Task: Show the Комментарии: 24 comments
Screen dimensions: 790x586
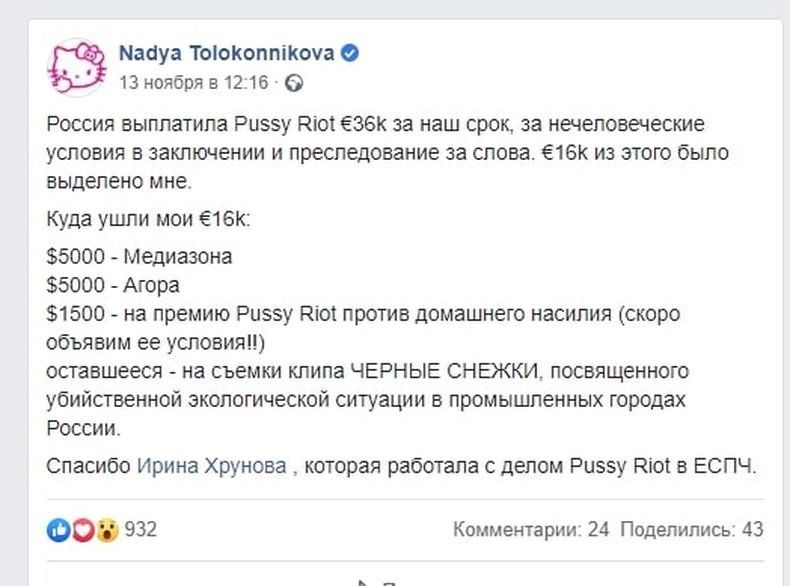Action: coord(531,530)
